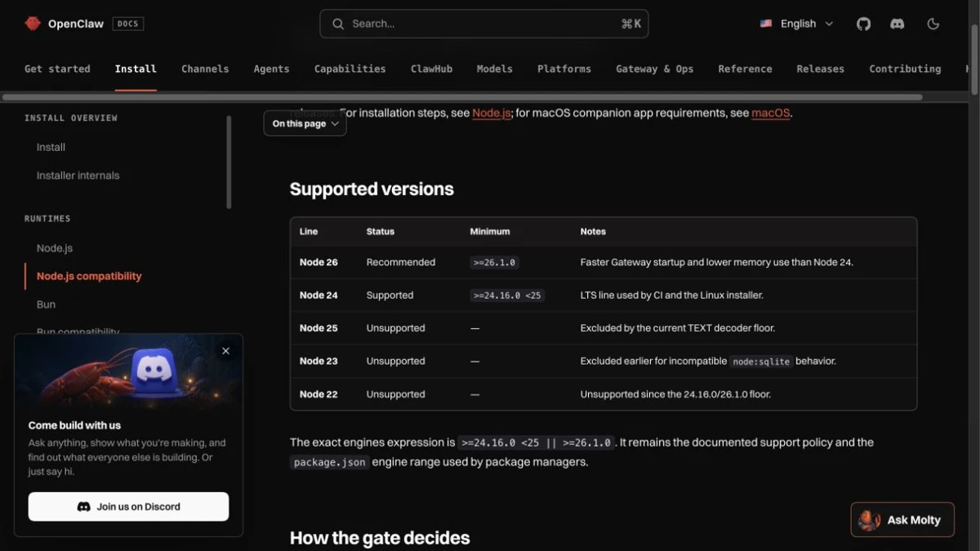Viewport: 980px width, 551px height.
Task: Click the OpenClaw brand name
Action: point(76,24)
